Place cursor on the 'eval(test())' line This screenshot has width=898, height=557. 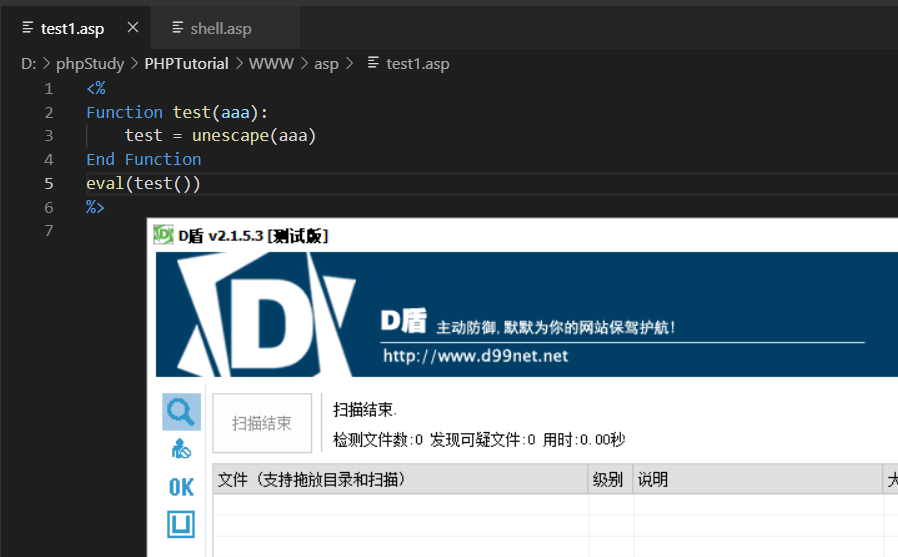tap(143, 183)
